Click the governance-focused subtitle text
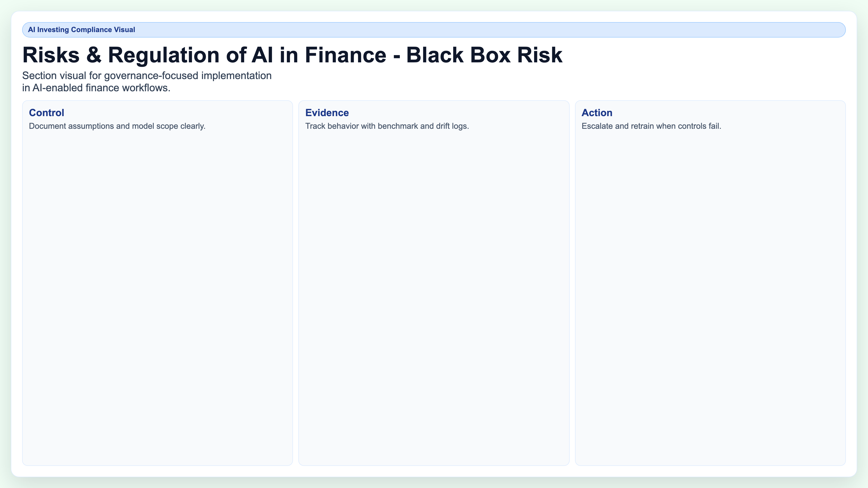 click(x=146, y=76)
